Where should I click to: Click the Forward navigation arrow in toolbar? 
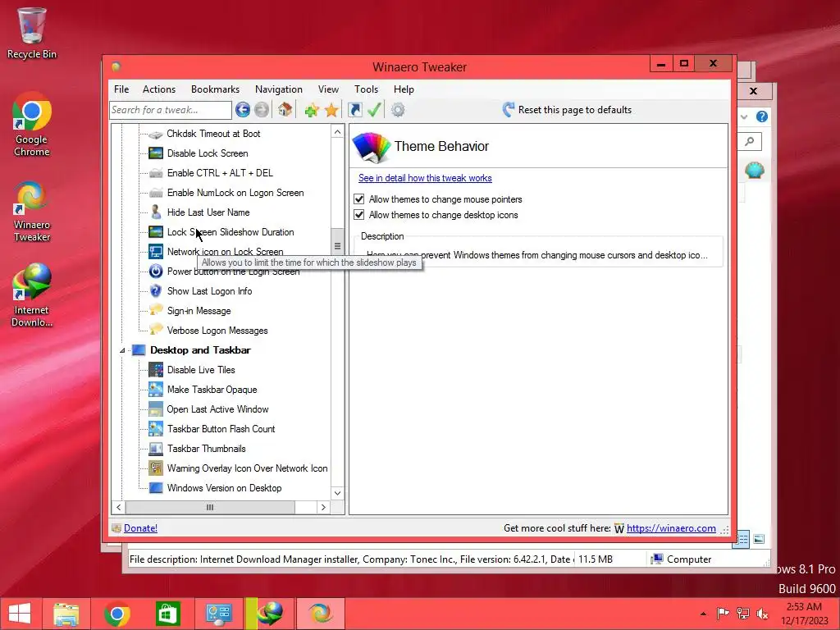[x=262, y=110]
